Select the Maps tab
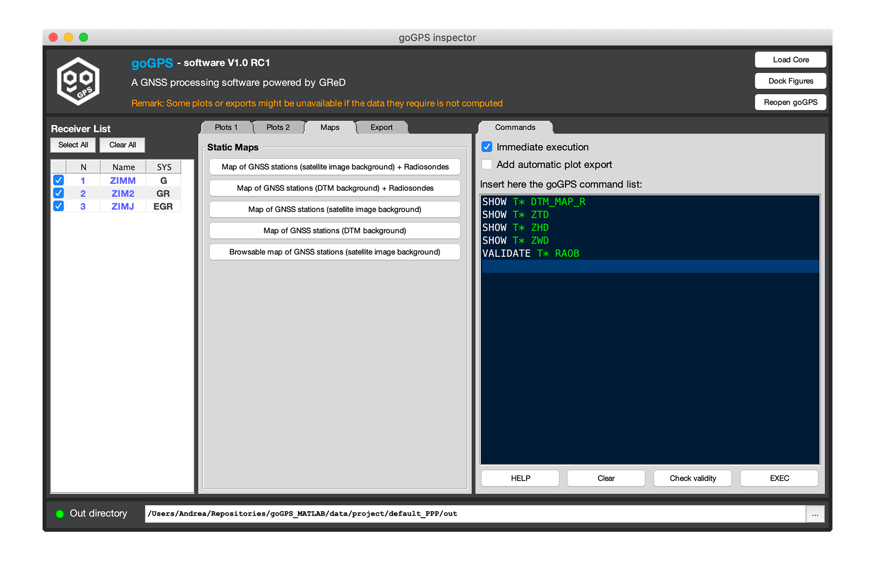The width and height of the screenshot is (875, 588). point(330,128)
